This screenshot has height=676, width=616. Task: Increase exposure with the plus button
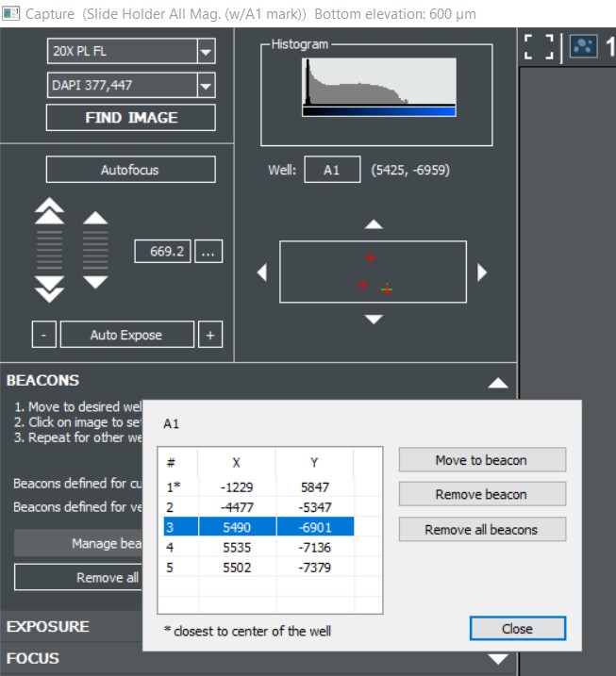tap(210, 335)
